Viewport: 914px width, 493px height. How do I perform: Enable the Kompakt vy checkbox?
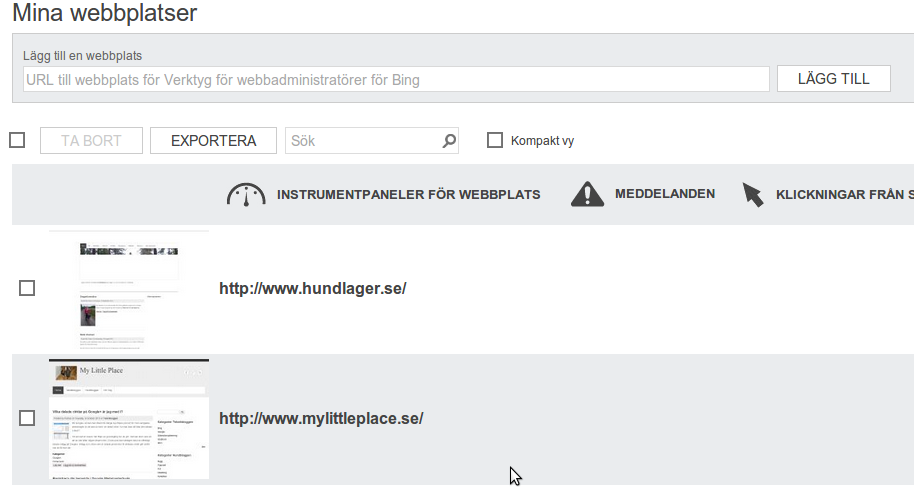tap(495, 140)
